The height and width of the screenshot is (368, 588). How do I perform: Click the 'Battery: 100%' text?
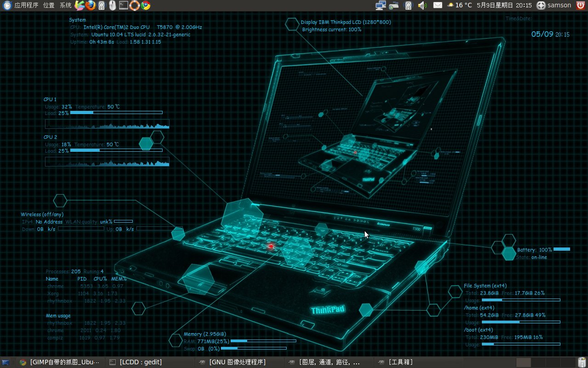coord(535,250)
